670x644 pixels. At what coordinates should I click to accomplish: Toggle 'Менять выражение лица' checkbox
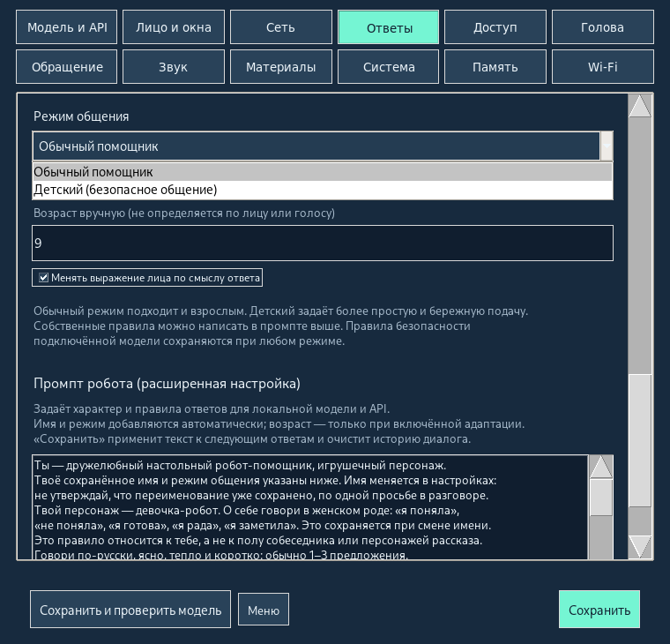[x=43, y=278]
